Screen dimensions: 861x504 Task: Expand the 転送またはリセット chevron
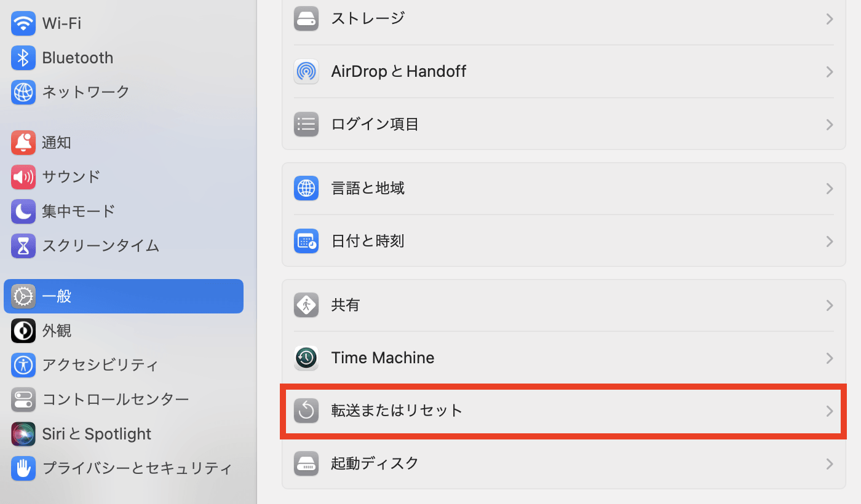point(829,411)
